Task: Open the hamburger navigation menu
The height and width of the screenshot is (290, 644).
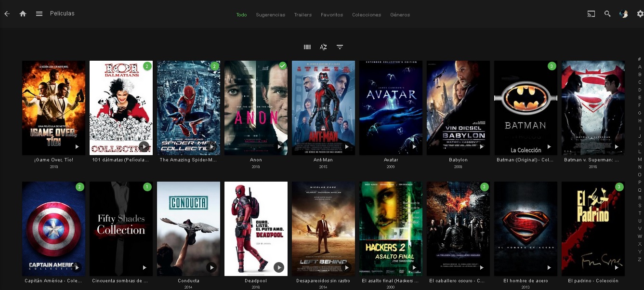Action: [x=39, y=14]
